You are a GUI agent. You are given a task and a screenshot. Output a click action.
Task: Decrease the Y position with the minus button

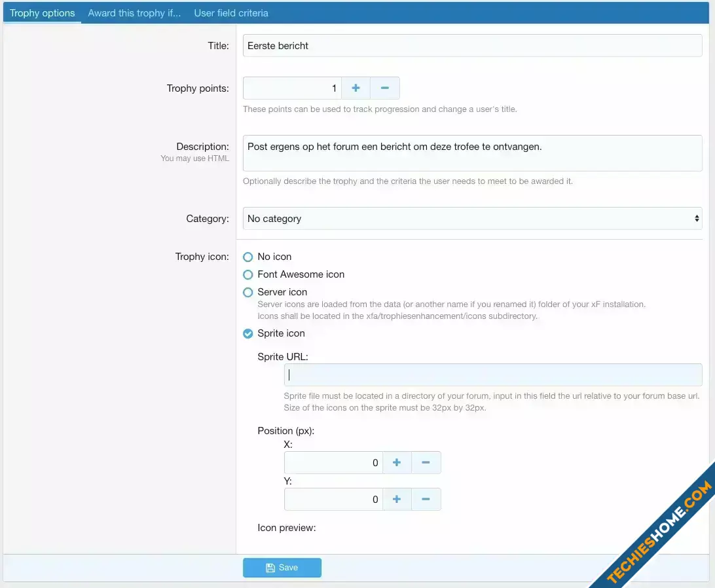(x=426, y=499)
